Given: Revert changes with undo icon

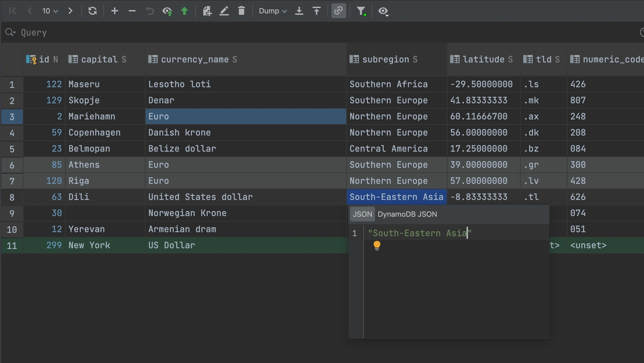Looking at the screenshot, I should tap(150, 11).
